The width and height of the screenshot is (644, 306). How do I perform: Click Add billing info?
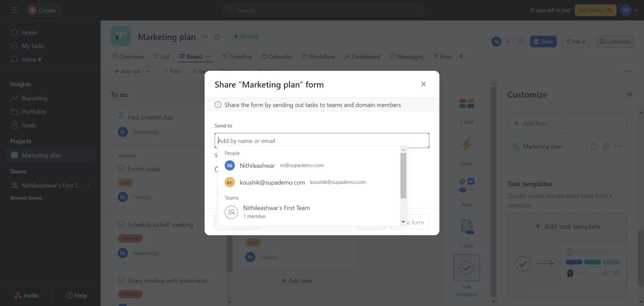[595, 10]
